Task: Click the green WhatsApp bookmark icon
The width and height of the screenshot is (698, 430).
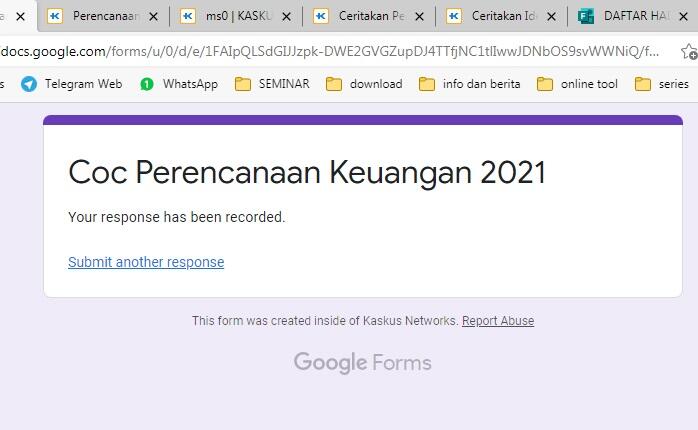Action: pyautogui.click(x=147, y=84)
